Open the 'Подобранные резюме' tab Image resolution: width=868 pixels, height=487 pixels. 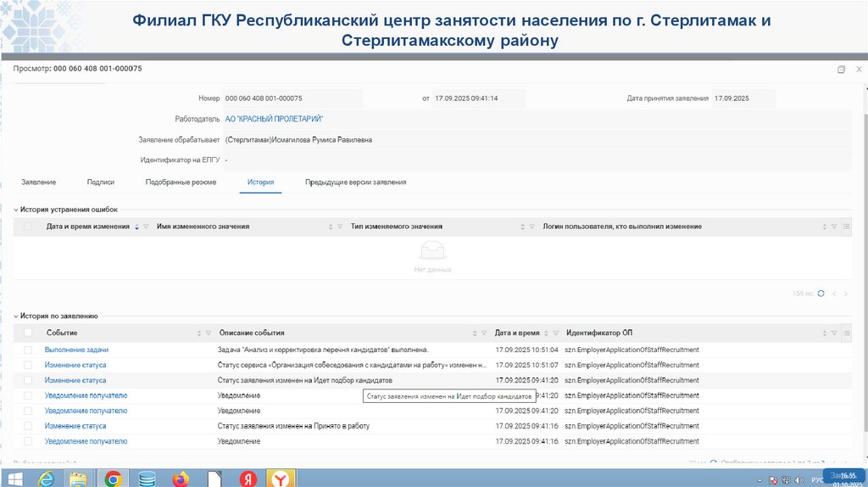pyautogui.click(x=181, y=182)
